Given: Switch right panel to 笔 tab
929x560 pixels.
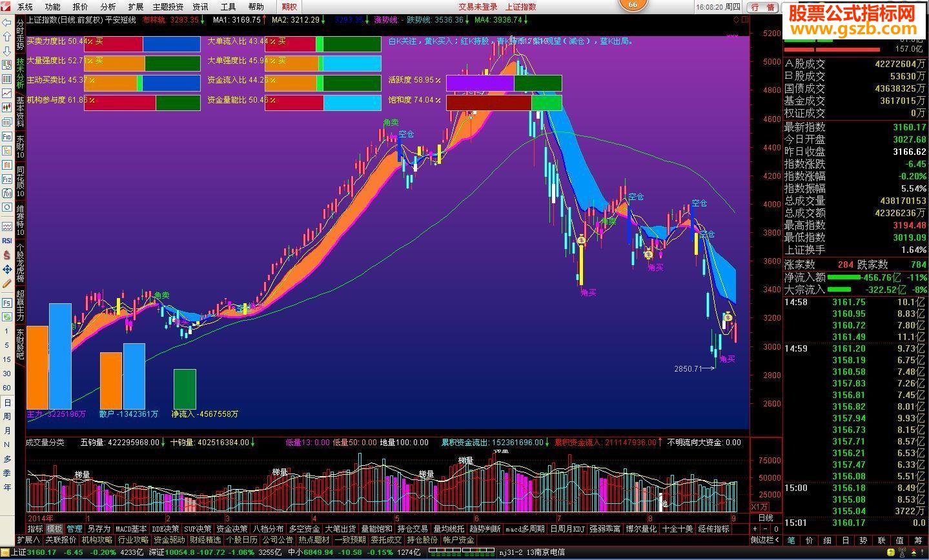Looking at the screenshot, I should (x=791, y=540).
